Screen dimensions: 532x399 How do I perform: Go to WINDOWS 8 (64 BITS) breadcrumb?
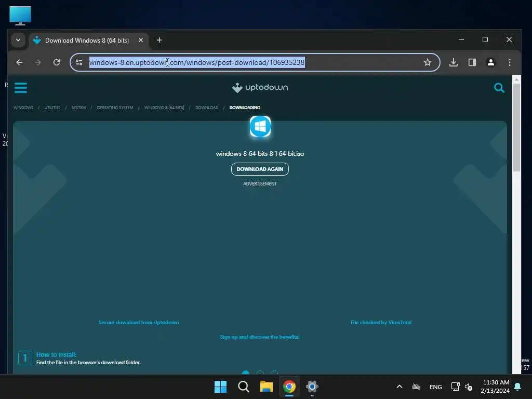click(164, 108)
